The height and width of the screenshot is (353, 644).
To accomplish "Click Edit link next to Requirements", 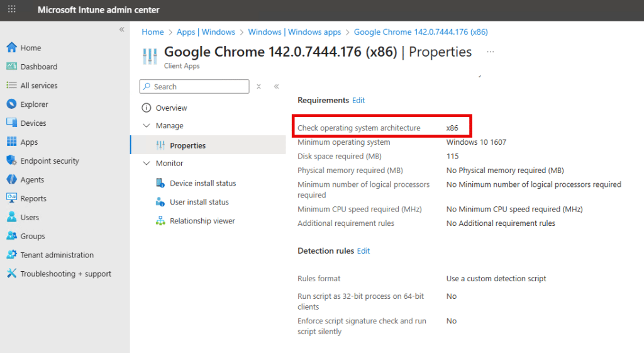I will click(358, 100).
